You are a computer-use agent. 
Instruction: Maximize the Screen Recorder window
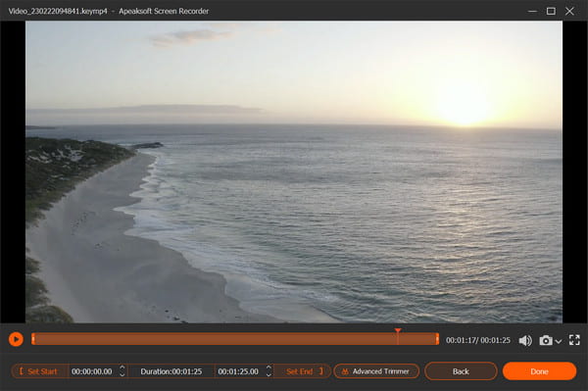(551, 11)
